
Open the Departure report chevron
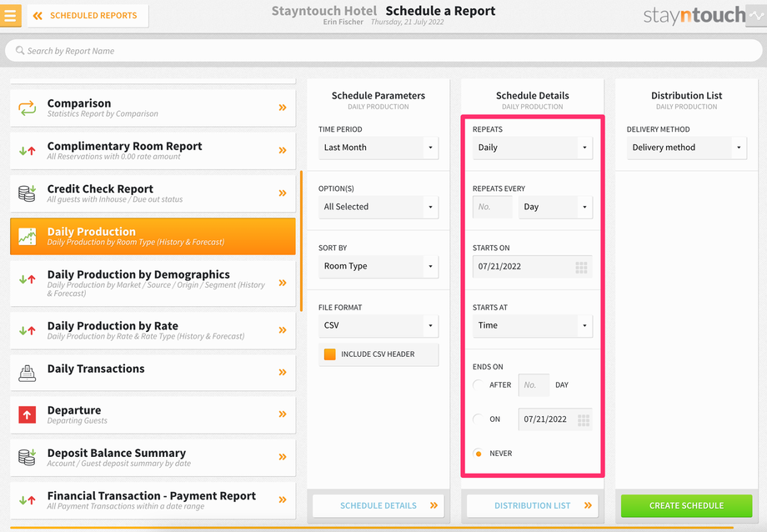[x=283, y=414]
